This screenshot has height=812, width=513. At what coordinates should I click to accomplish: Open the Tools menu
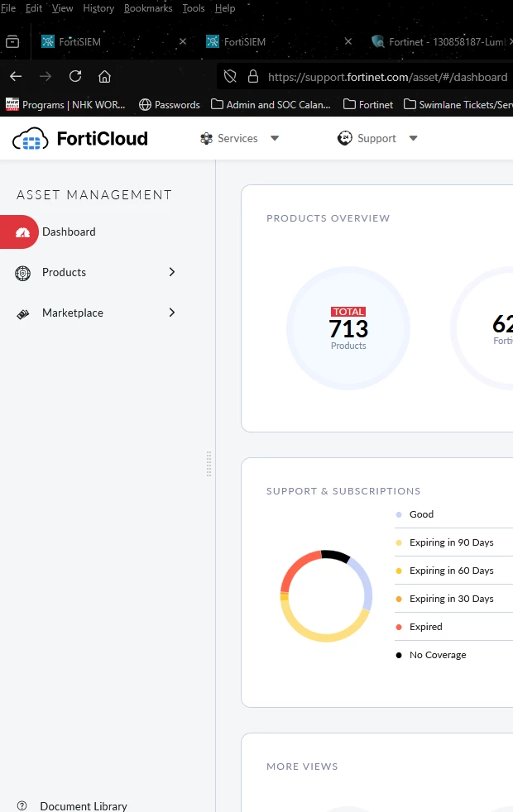[x=194, y=8]
